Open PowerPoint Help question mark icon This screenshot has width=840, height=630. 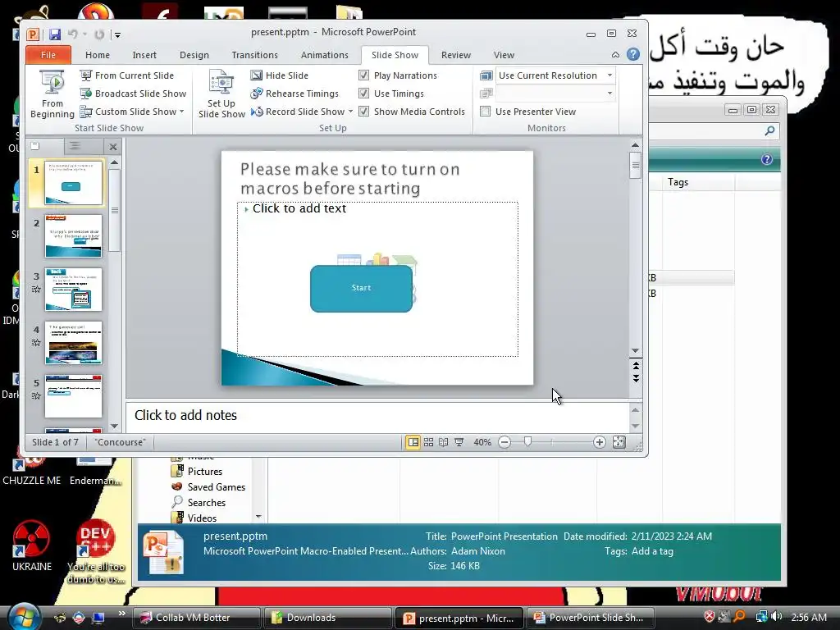pos(633,55)
